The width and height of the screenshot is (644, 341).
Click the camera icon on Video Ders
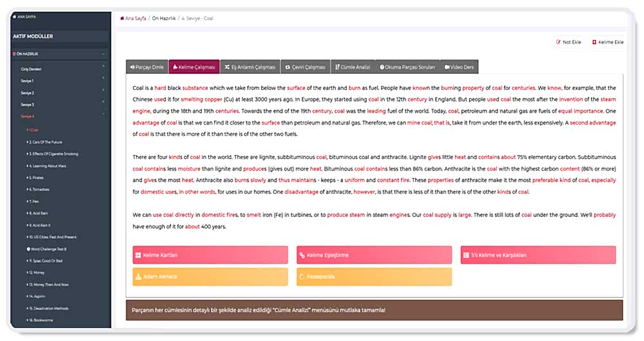point(447,67)
